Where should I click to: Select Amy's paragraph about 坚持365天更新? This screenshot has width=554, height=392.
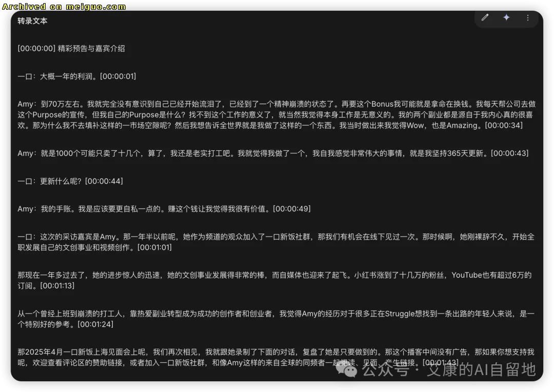(x=256, y=152)
